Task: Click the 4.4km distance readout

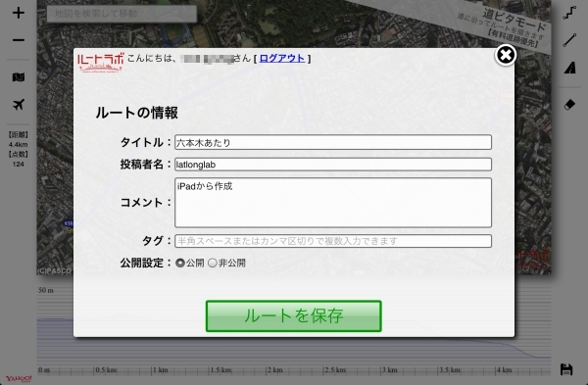Action: (18, 144)
